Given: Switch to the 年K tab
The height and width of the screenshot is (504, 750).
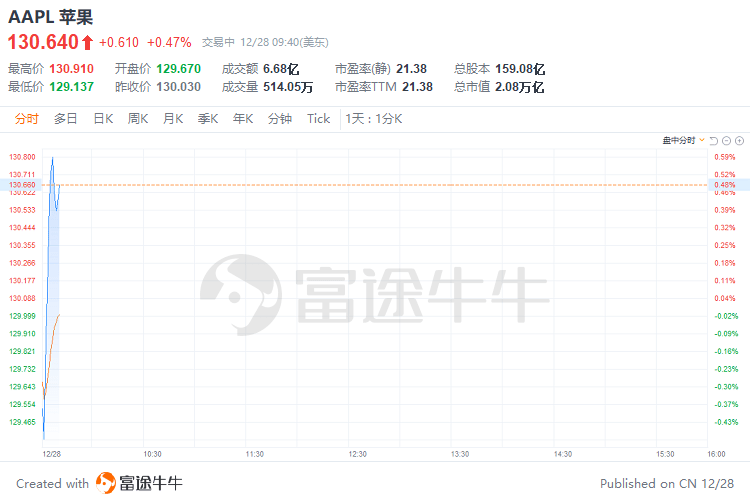Looking at the screenshot, I should (243, 119).
